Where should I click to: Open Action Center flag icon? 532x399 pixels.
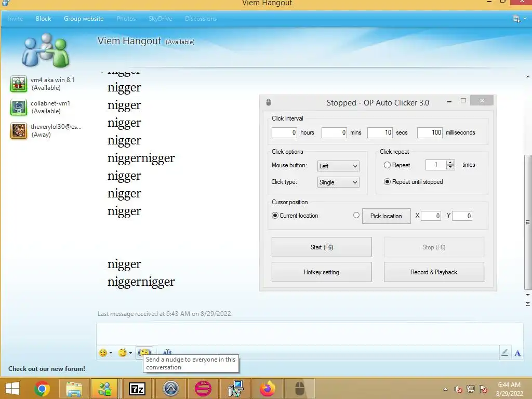[x=483, y=389]
